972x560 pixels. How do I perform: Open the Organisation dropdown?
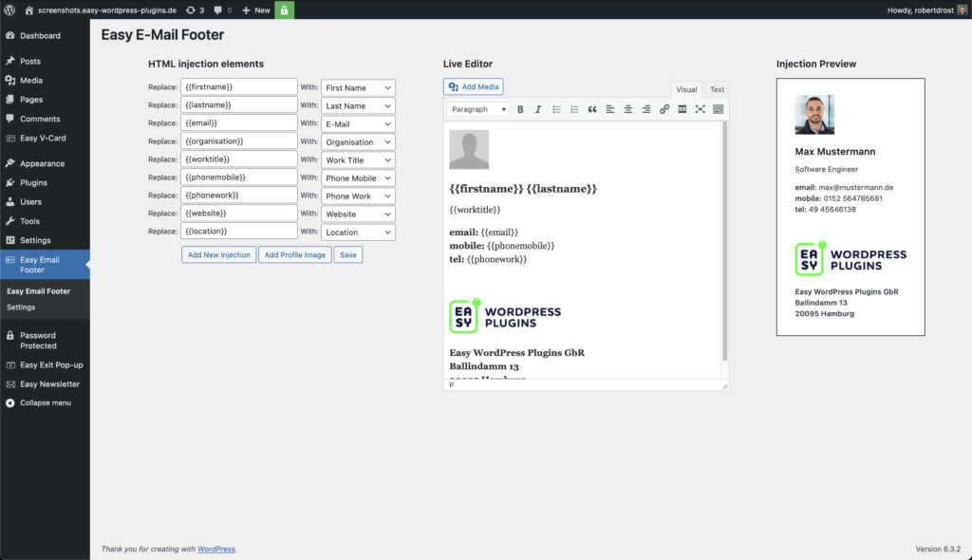click(358, 142)
